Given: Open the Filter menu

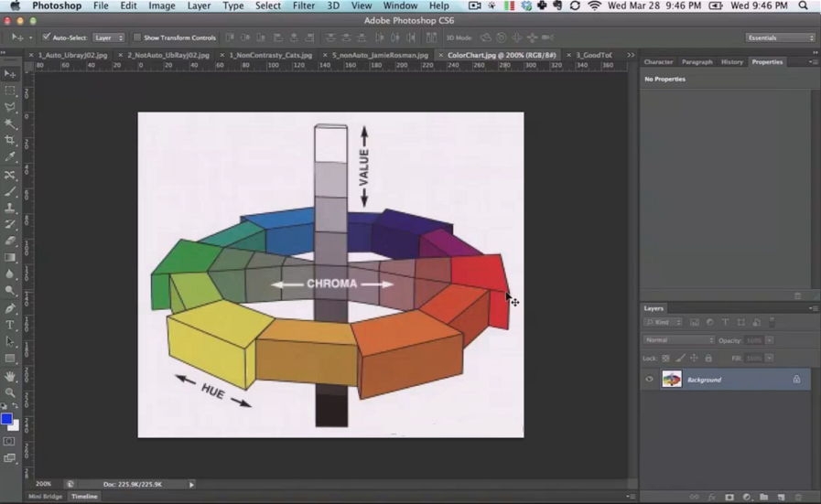Looking at the screenshot, I should [x=304, y=5].
